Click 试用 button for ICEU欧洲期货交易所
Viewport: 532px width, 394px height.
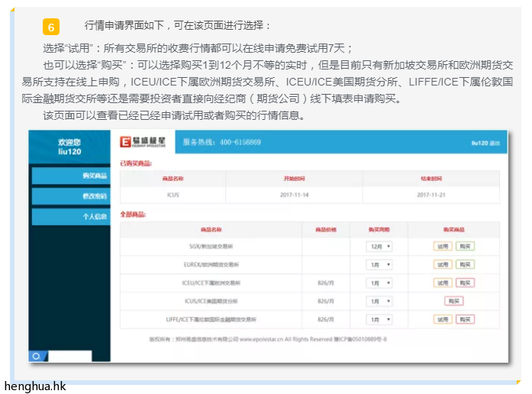[443, 283]
